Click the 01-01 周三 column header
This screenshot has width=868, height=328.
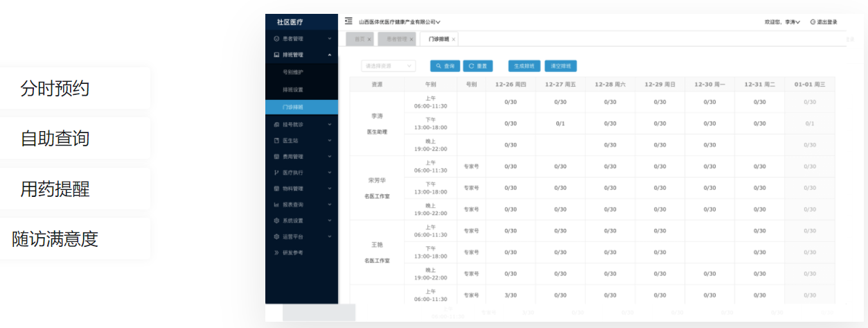click(x=810, y=84)
